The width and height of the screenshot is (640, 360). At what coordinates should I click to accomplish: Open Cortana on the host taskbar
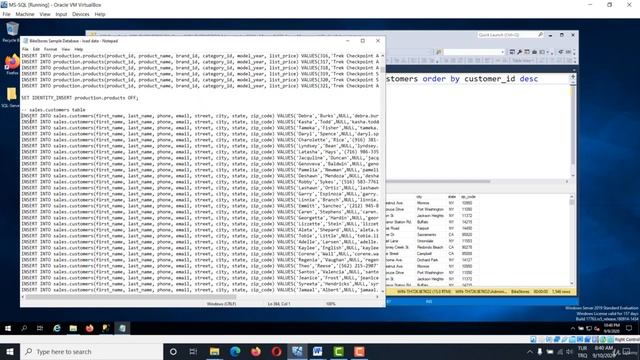[173, 351]
